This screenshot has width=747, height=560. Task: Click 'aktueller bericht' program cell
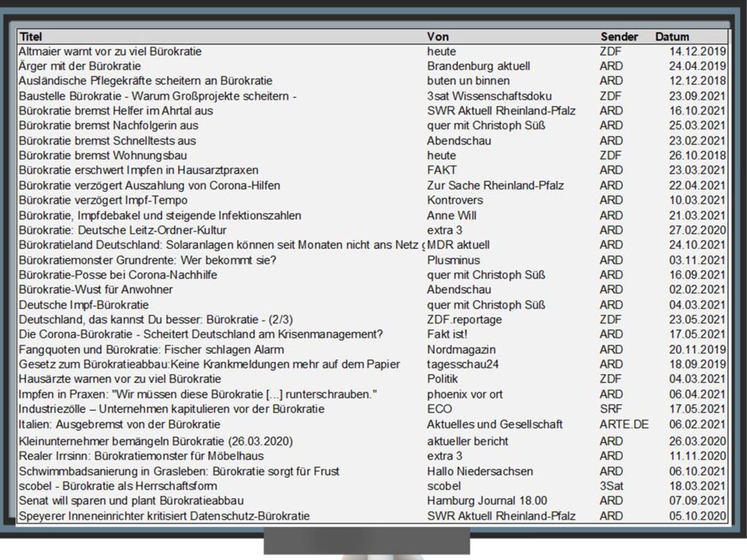point(468,441)
